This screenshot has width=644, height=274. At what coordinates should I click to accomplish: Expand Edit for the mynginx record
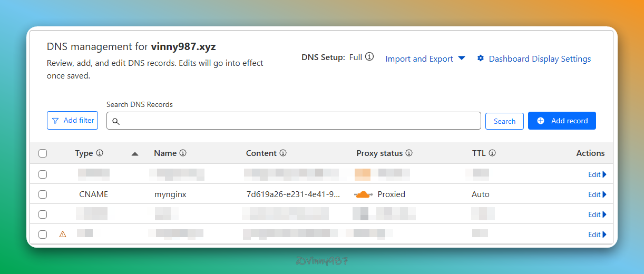[597, 194]
